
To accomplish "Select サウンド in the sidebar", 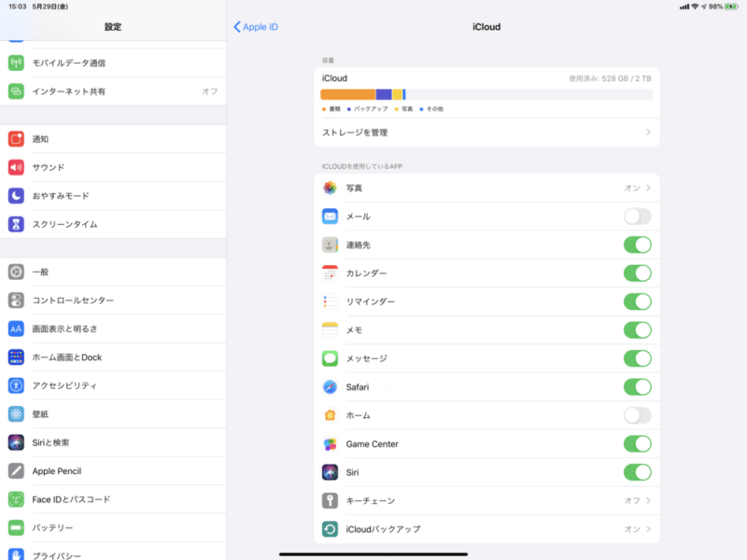I will [x=113, y=168].
